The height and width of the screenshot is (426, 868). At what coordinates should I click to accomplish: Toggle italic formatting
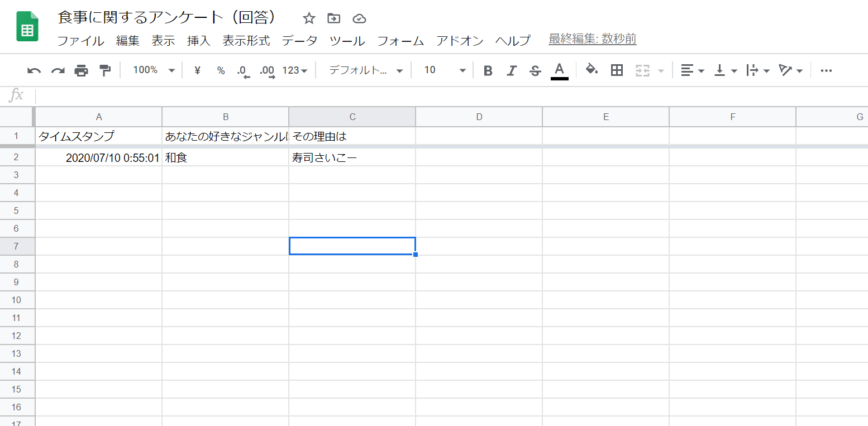click(511, 70)
